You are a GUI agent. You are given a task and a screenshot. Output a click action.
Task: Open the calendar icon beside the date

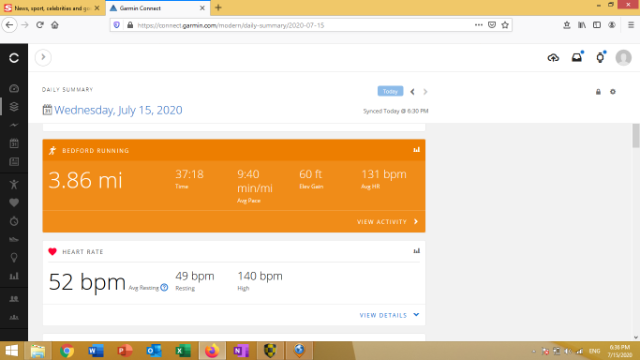point(47,110)
